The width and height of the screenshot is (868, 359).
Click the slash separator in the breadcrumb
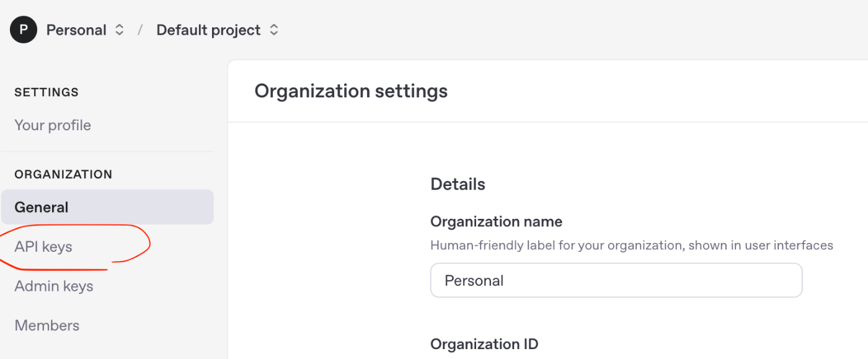click(140, 30)
